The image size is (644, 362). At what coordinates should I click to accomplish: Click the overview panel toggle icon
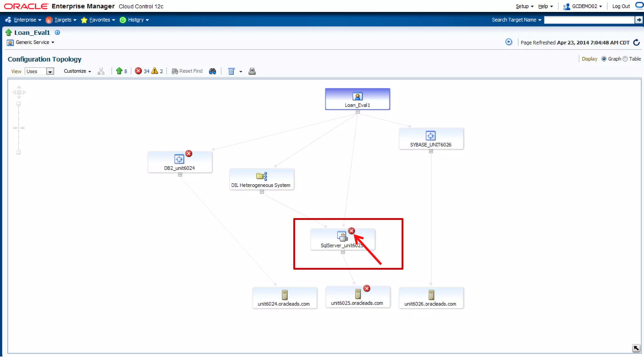click(636, 348)
